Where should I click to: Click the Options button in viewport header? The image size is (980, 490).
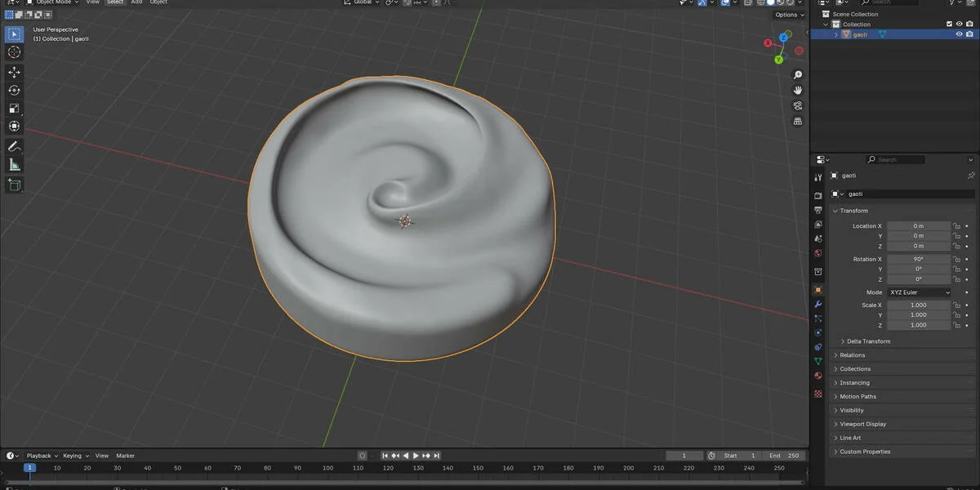pyautogui.click(x=786, y=14)
